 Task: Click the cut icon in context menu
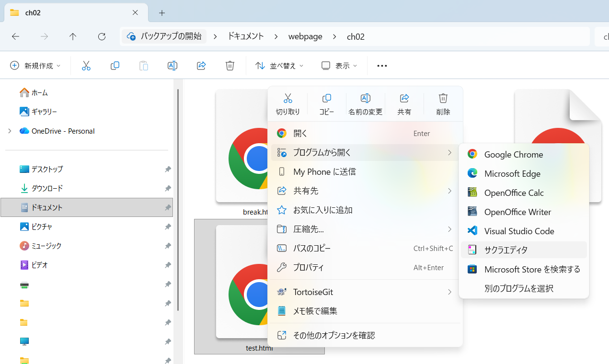(x=287, y=103)
